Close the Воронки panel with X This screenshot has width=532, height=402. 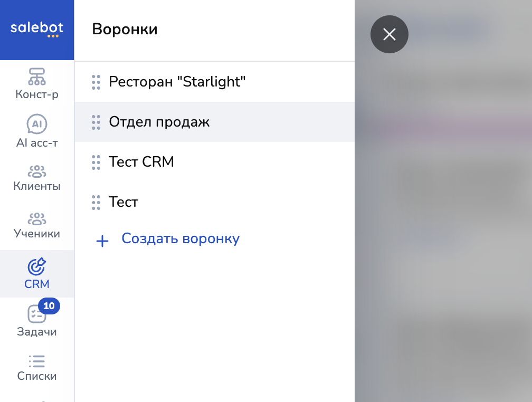coord(389,34)
